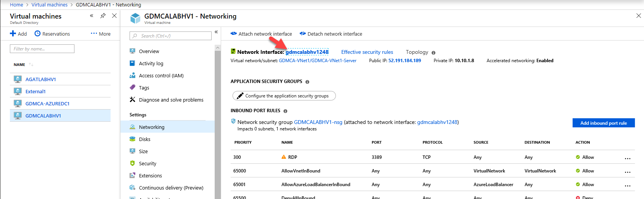The image size is (644, 199).
Task: Click the Security shield icon
Action: click(132, 163)
